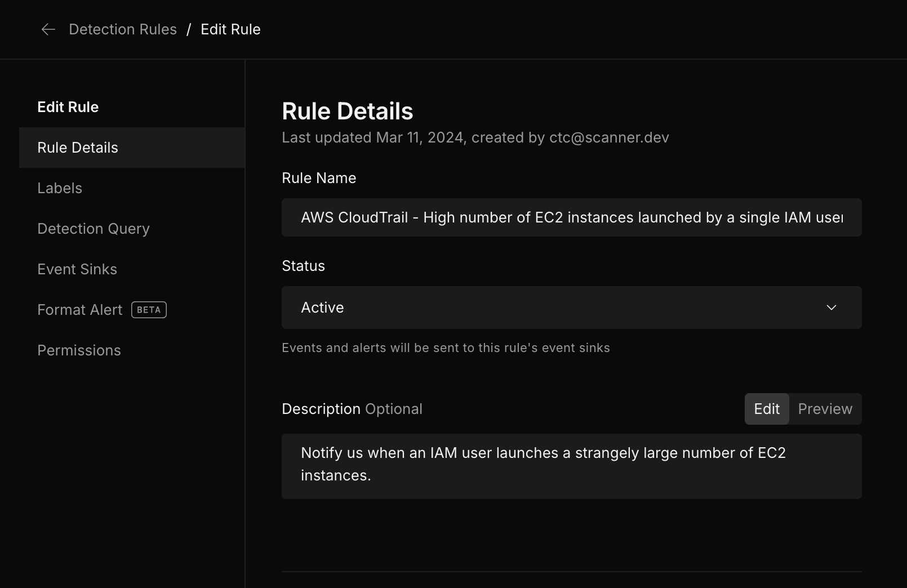Navigate to Detection Query section

tap(94, 229)
